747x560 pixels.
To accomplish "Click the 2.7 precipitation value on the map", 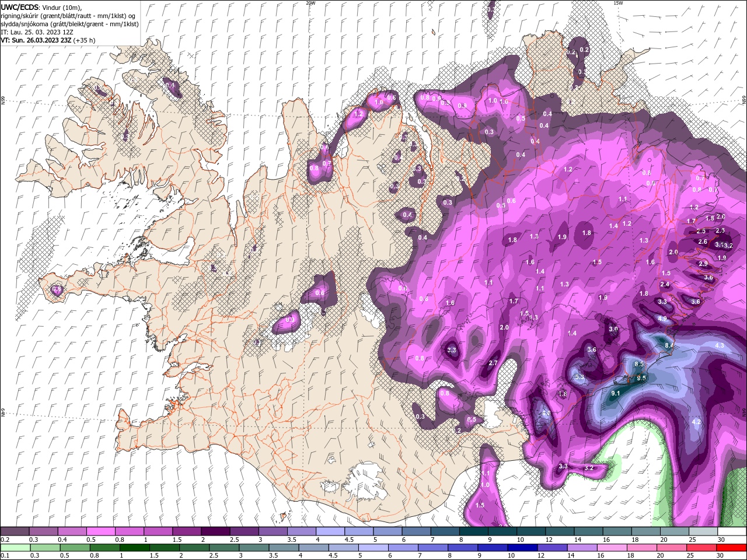I will point(493,363).
